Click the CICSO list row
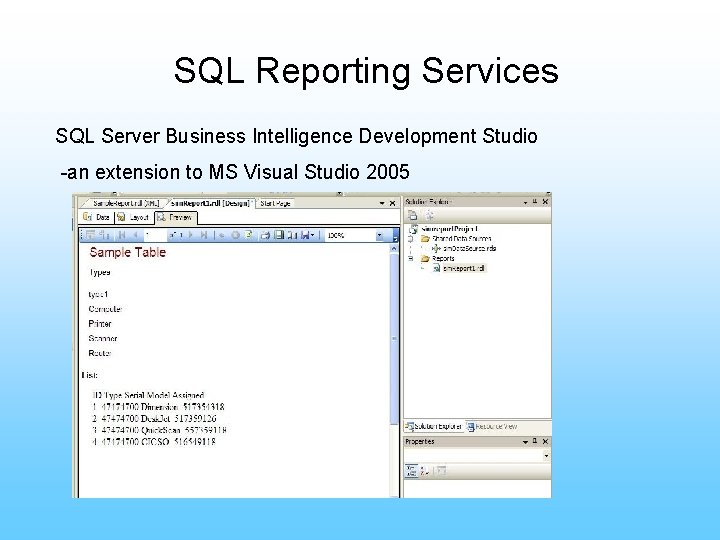The width and height of the screenshot is (720, 540). point(153,442)
